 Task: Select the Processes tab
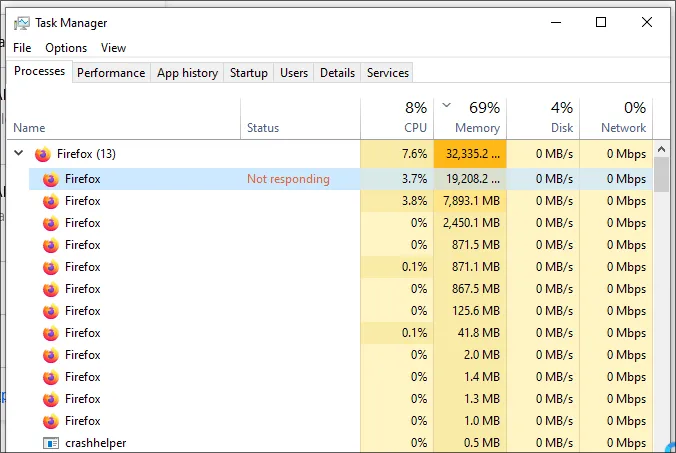coord(40,71)
